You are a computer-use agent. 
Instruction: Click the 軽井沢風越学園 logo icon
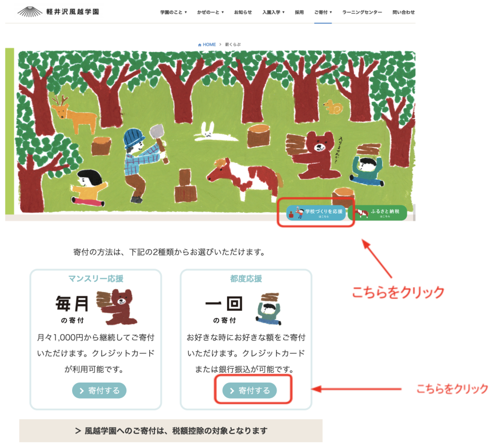[x=30, y=12]
